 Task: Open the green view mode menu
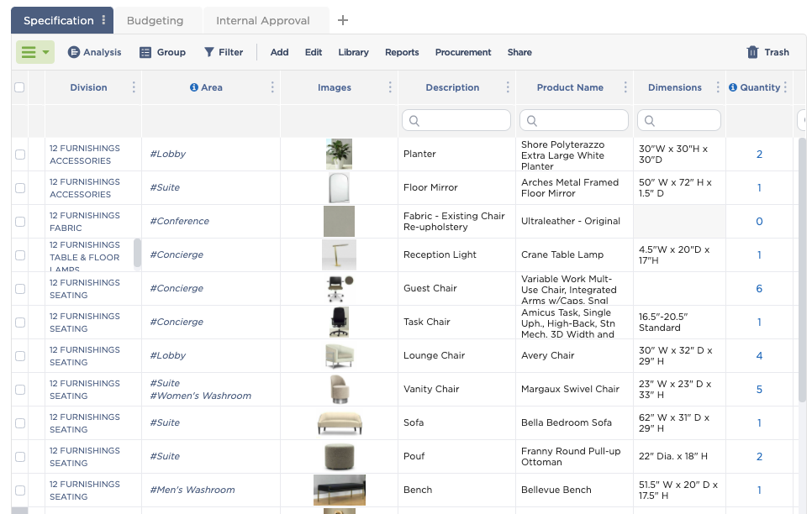(34, 52)
